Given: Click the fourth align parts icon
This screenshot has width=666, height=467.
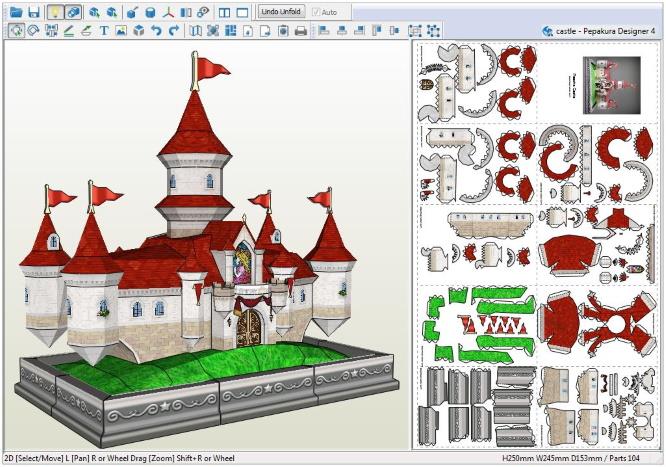Looking at the screenshot, I should (x=377, y=31).
